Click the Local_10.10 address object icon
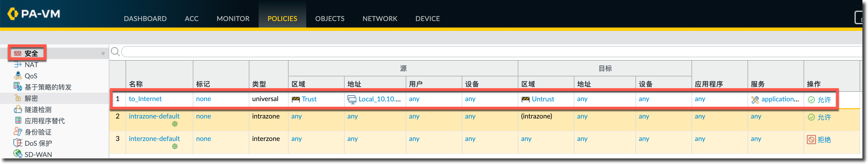 351,99
